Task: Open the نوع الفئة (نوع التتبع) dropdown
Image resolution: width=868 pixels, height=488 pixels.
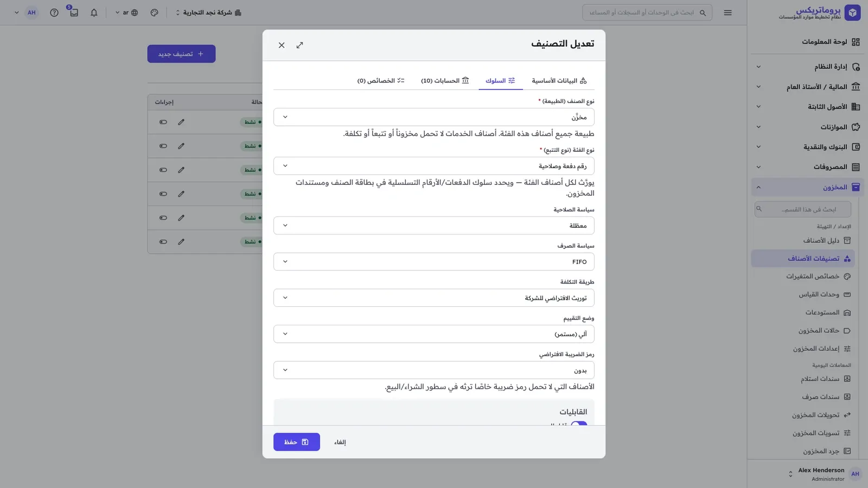Action: tap(433, 166)
